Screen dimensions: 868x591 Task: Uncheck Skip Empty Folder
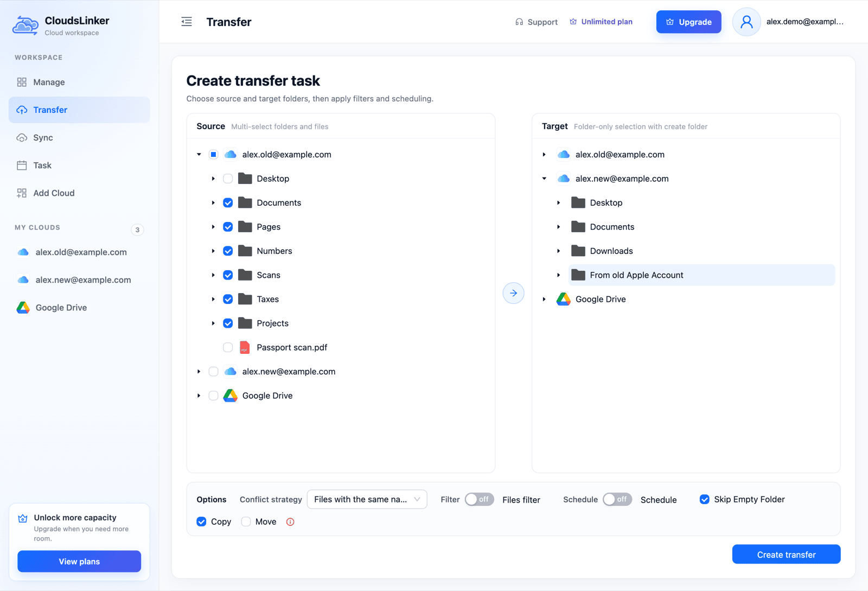coord(704,499)
